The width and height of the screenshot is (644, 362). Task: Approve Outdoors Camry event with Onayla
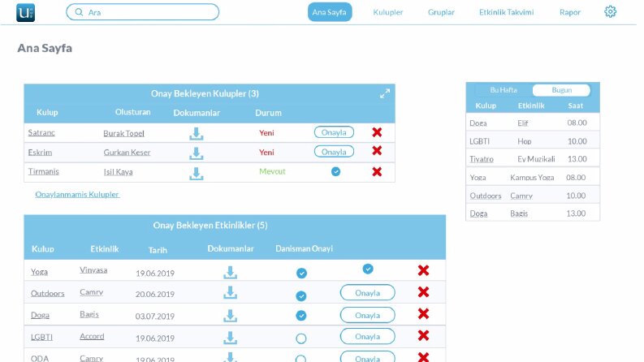(368, 293)
